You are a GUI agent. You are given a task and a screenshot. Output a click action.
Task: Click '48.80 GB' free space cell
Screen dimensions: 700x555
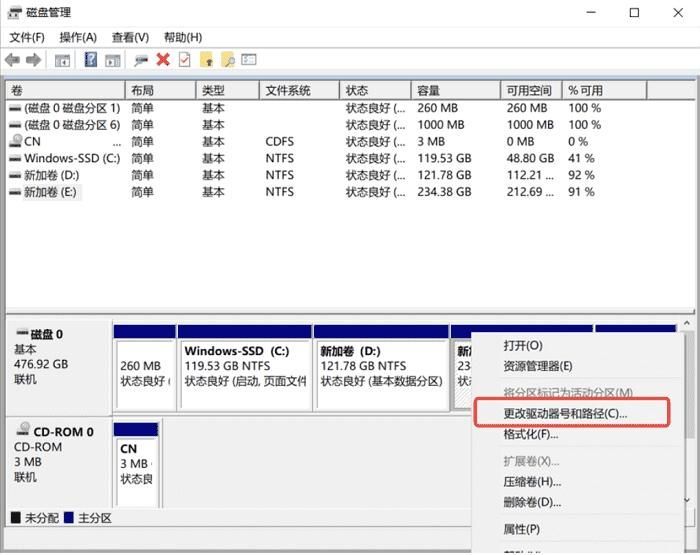530,159
